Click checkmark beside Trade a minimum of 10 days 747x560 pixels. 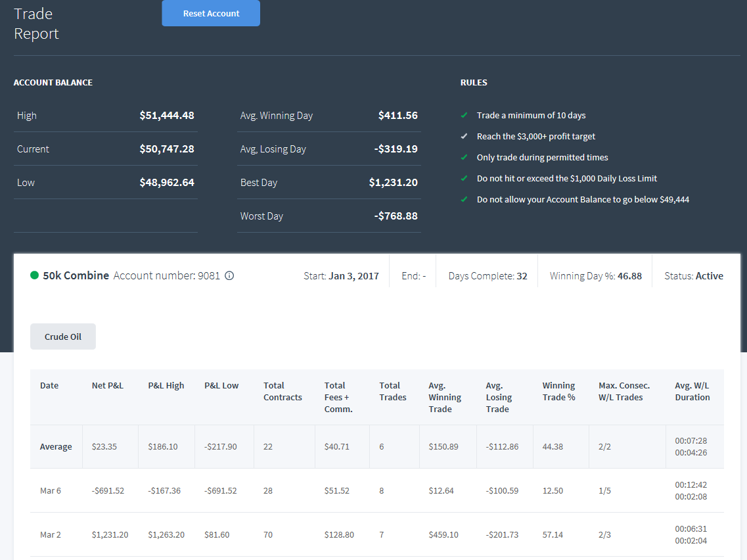464,115
